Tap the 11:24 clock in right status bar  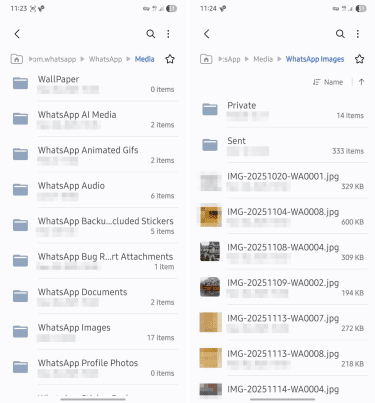tap(208, 9)
